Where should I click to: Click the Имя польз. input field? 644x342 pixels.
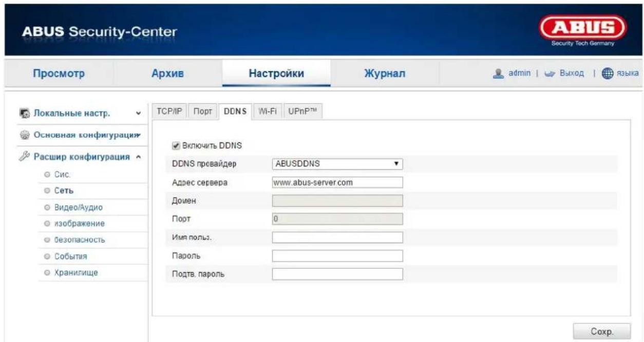tap(337, 237)
